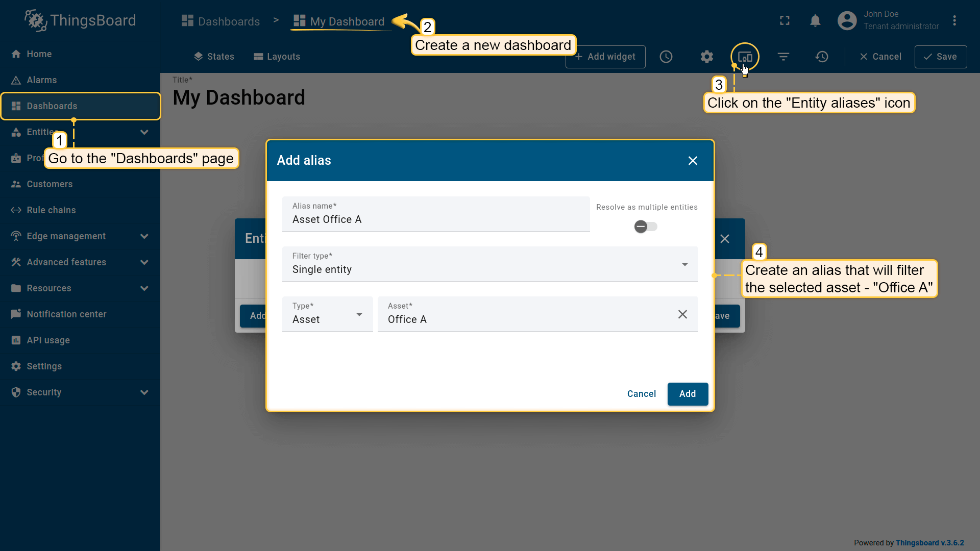Toggle Resolve as multiple entities switch
This screenshot has width=980, height=551.
[646, 227]
